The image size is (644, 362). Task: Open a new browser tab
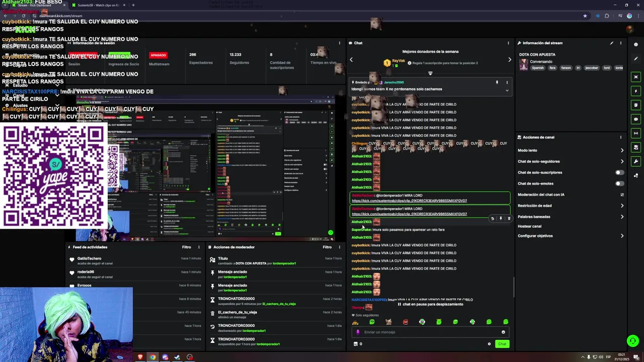[x=133, y=5]
